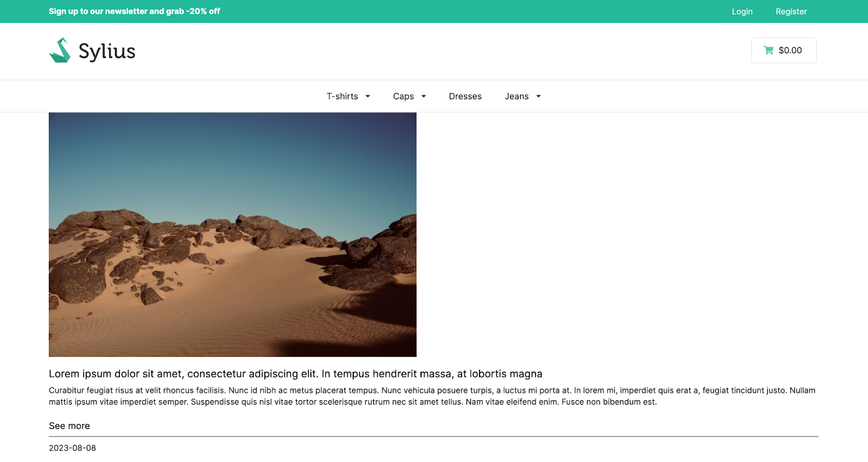The width and height of the screenshot is (868, 462).
Task: Expand the T-shirts dropdown arrow
Action: point(368,97)
